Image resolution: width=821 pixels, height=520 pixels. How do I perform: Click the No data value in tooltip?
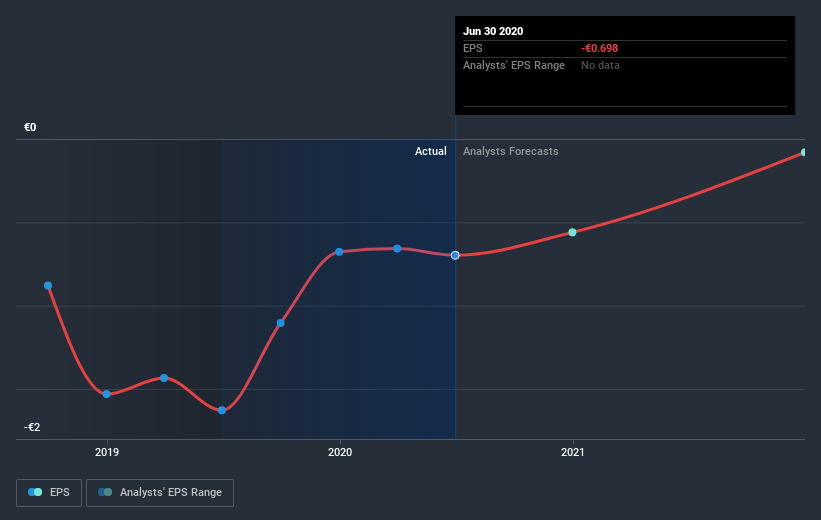point(600,65)
